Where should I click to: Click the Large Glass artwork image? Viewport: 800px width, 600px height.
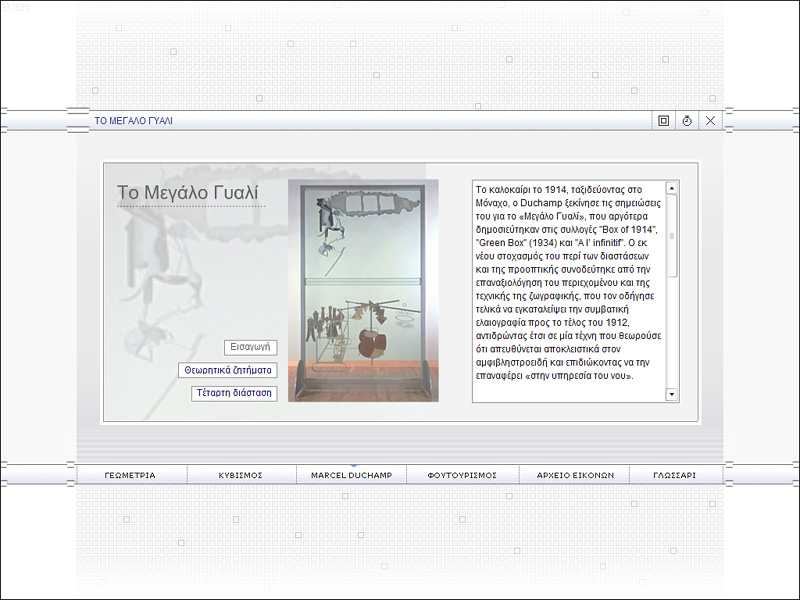pos(363,290)
